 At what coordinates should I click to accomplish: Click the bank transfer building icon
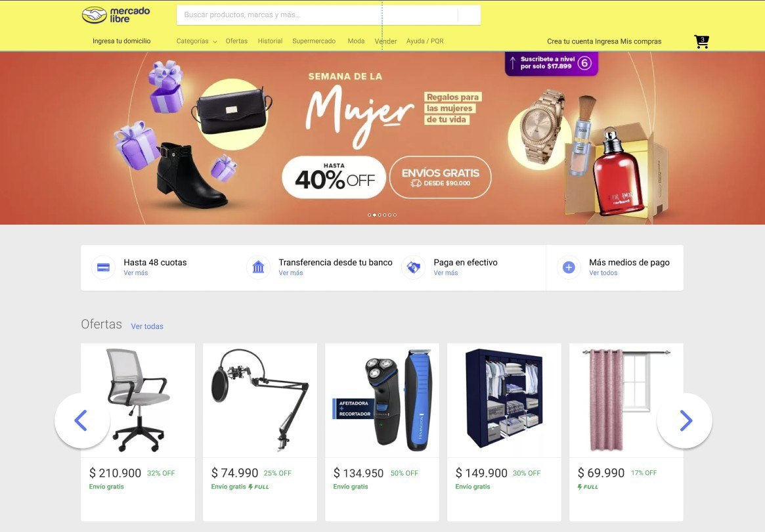259,267
